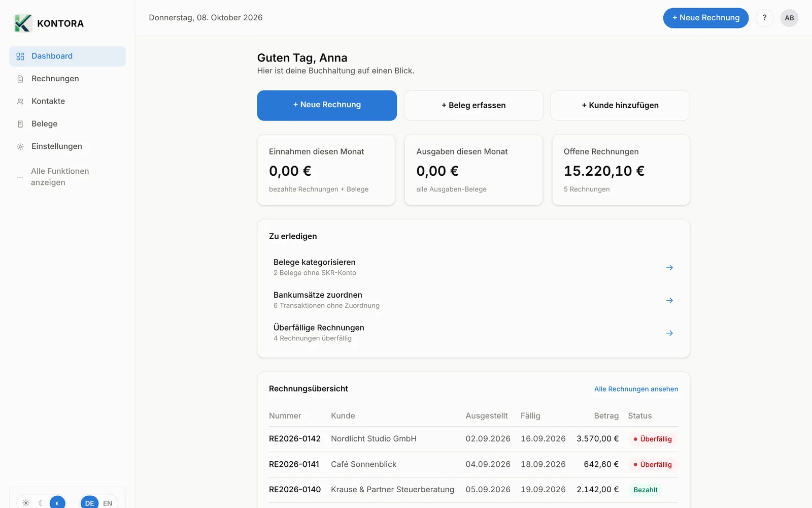Click the large blue Neue Rechnung button
Image resolution: width=812 pixels, height=508 pixels.
pyautogui.click(x=327, y=105)
